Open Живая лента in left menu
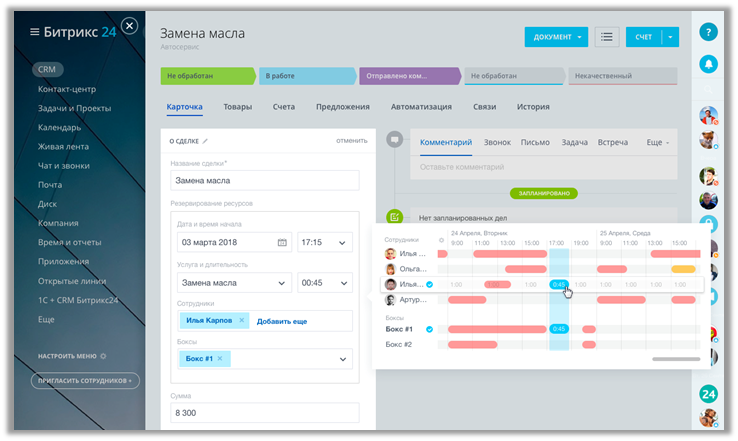Image resolution: width=738 pixels, height=441 pixels. coord(63,146)
